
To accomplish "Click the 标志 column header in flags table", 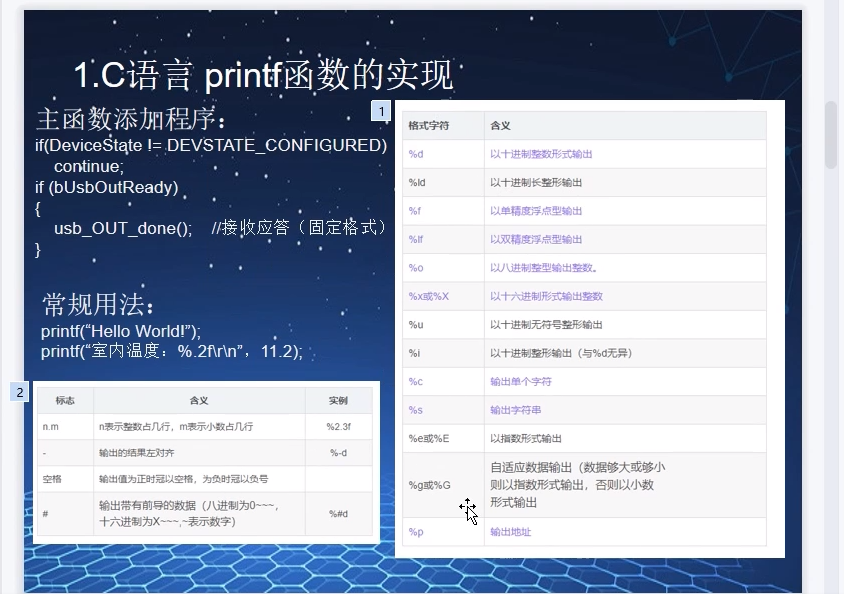I will click(65, 400).
